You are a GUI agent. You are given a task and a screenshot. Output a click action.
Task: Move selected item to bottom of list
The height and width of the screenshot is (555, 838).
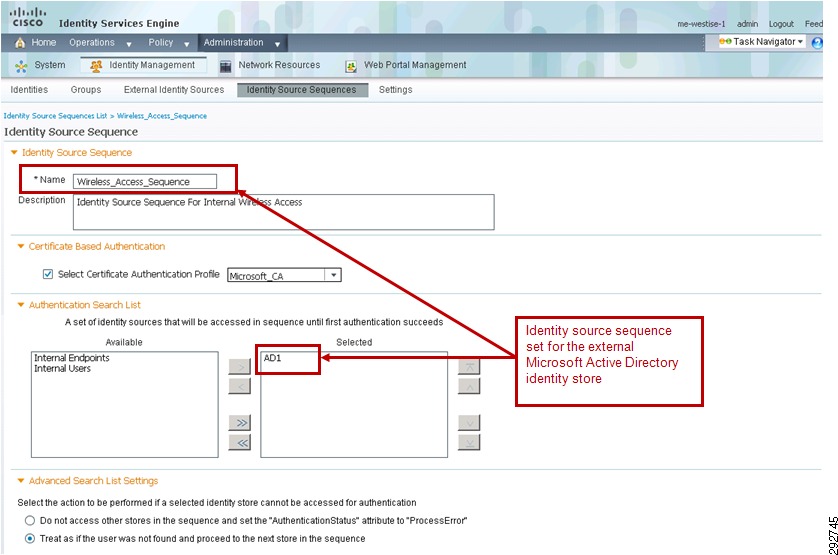click(469, 442)
